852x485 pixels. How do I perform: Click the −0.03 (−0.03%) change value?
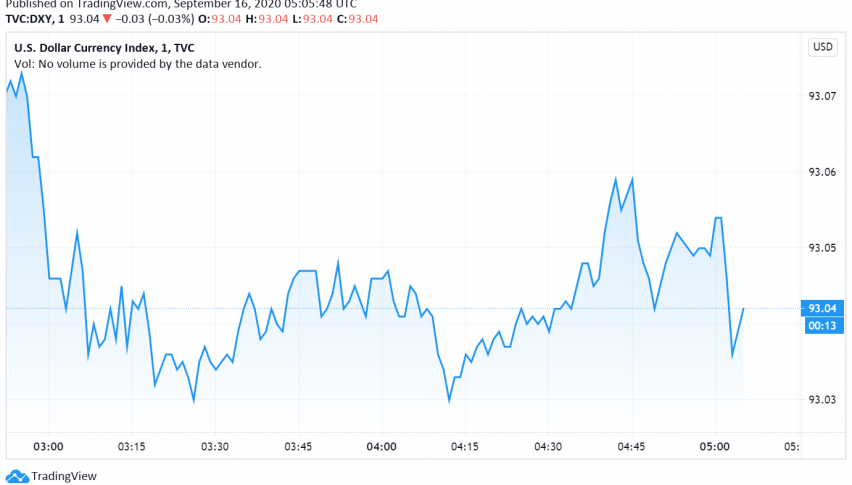[x=154, y=19]
